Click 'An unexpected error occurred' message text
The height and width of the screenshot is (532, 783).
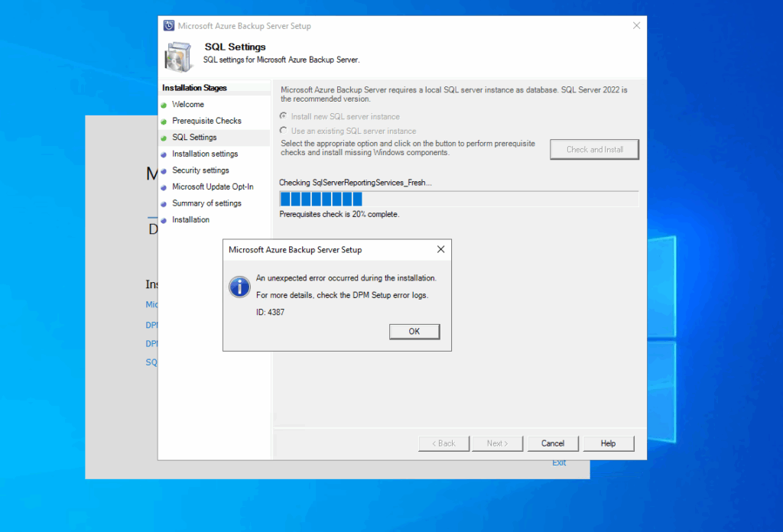[346, 278]
